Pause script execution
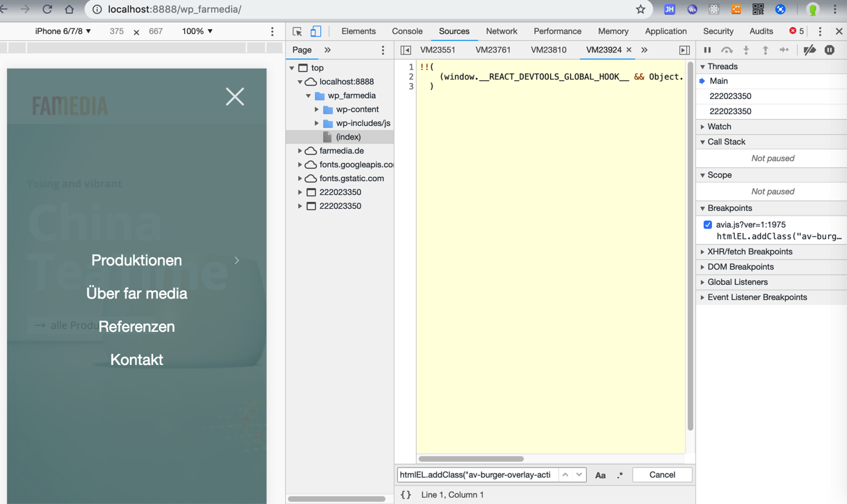The height and width of the screenshot is (504, 847). [707, 50]
